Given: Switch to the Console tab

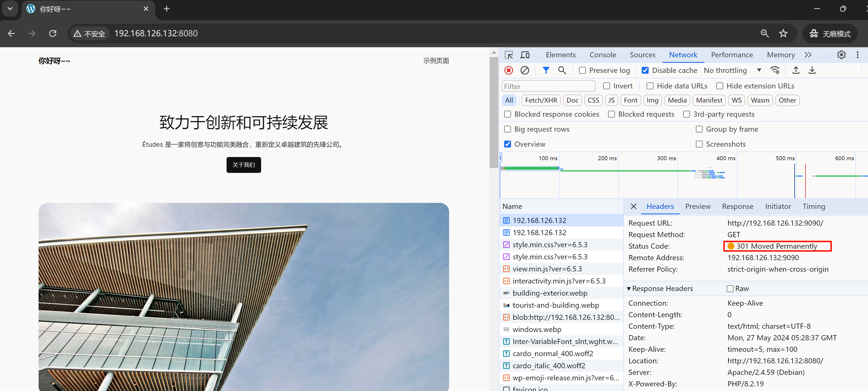Looking at the screenshot, I should tap(603, 55).
